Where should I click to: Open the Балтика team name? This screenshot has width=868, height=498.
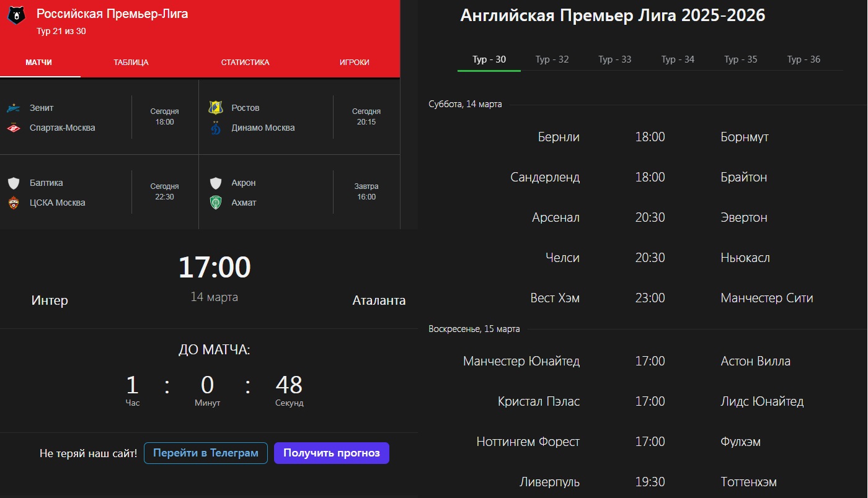click(46, 183)
